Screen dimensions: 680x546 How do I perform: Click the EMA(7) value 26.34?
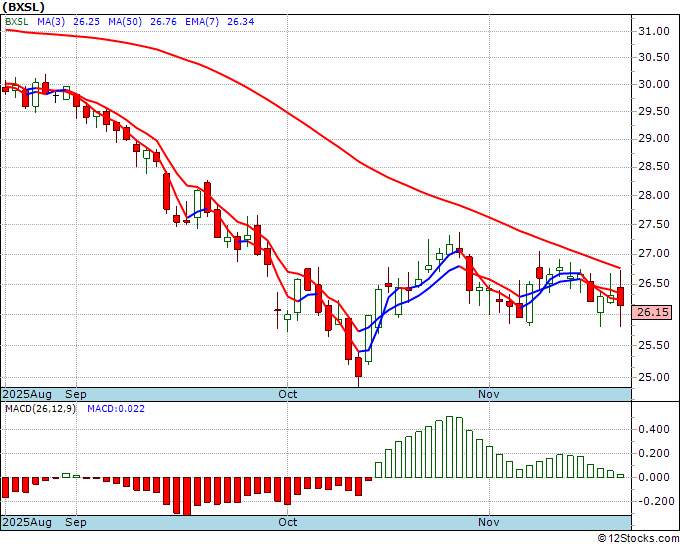click(240, 22)
